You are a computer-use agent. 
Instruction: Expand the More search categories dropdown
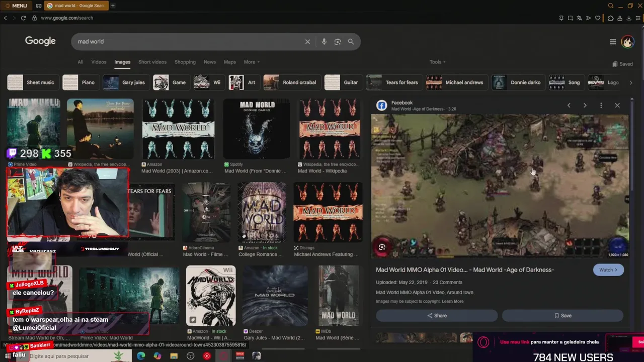tap(252, 62)
